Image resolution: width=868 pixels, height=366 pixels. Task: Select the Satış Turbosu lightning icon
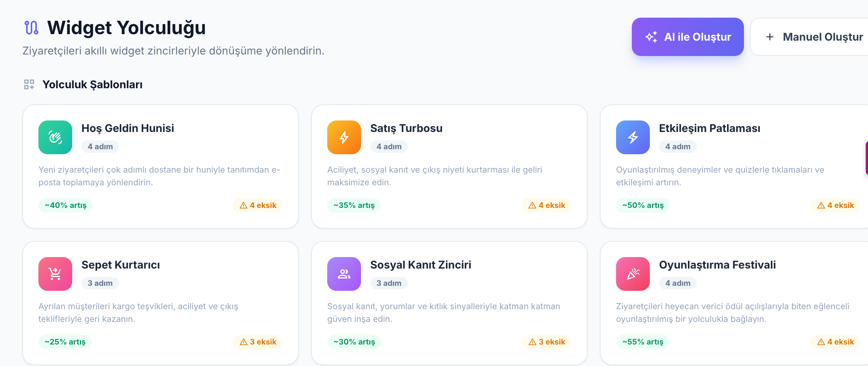click(x=344, y=137)
